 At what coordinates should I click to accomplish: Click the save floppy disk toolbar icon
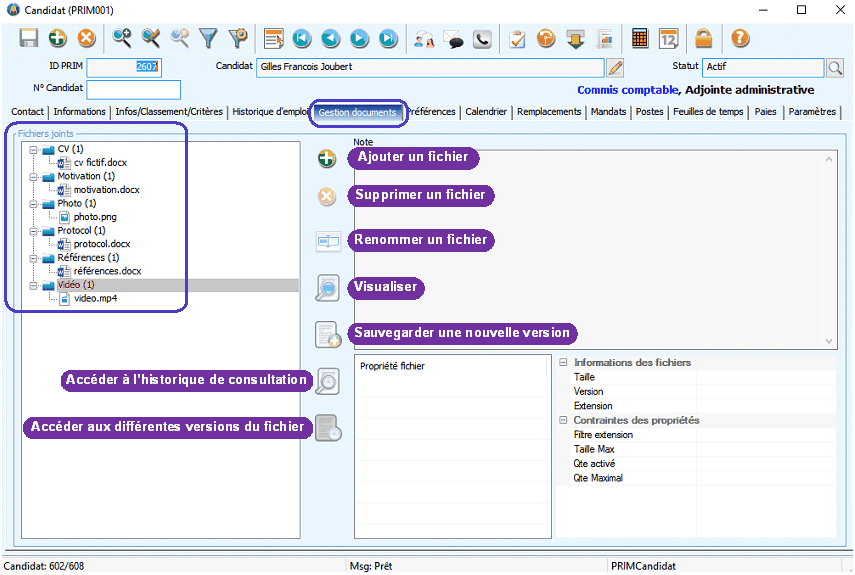tap(29, 39)
